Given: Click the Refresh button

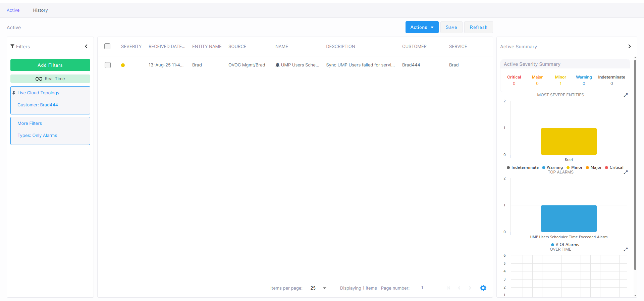Looking at the screenshot, I should (478, 27).
